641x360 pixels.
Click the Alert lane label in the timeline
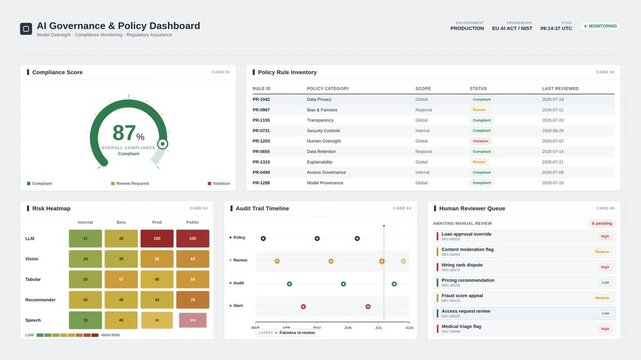coord(237,306)
